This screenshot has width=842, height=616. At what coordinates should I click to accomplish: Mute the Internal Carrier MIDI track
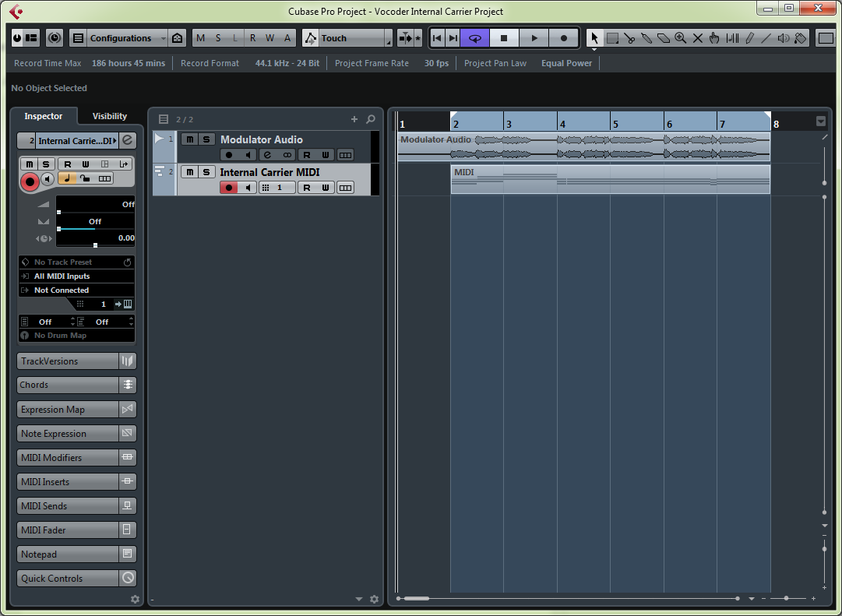click(189, 172)
